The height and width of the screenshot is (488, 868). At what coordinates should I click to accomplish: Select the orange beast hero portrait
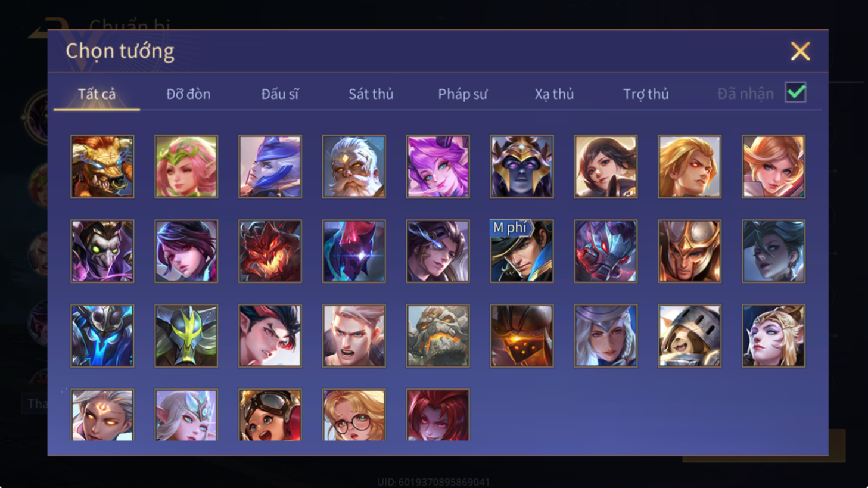tap(102, 166)
